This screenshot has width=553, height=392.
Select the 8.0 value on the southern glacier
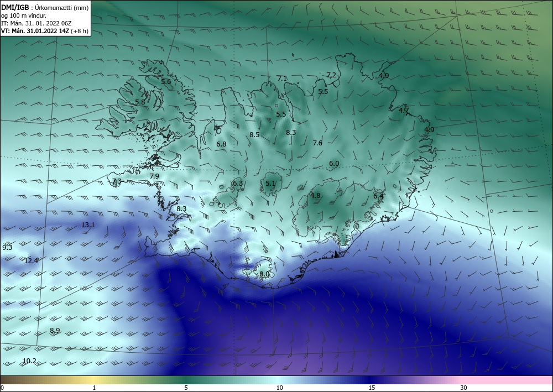pyautogui.click(x=264, y=274)
